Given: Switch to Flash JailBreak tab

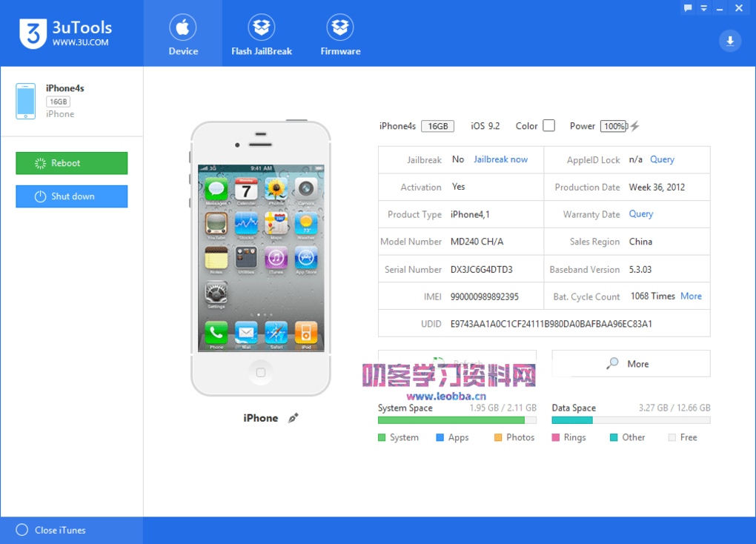Looking at the screenshot, I should (262, 33).
